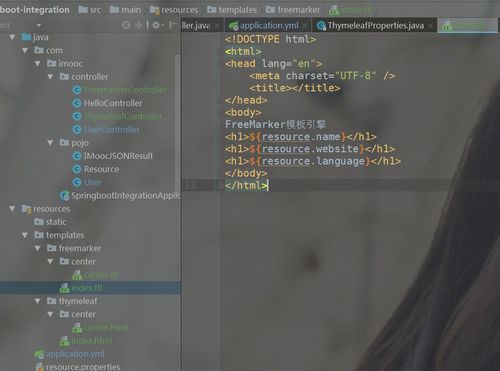
Task: Click the application.yml Spring leaf icon in tree
Action: point(39,354)
